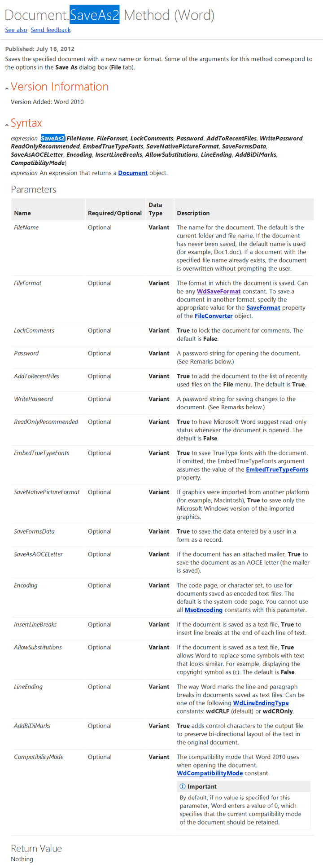This screenshot has width=323, height=868.
Task: Click the Parameters heading
Action: (34, 189)
